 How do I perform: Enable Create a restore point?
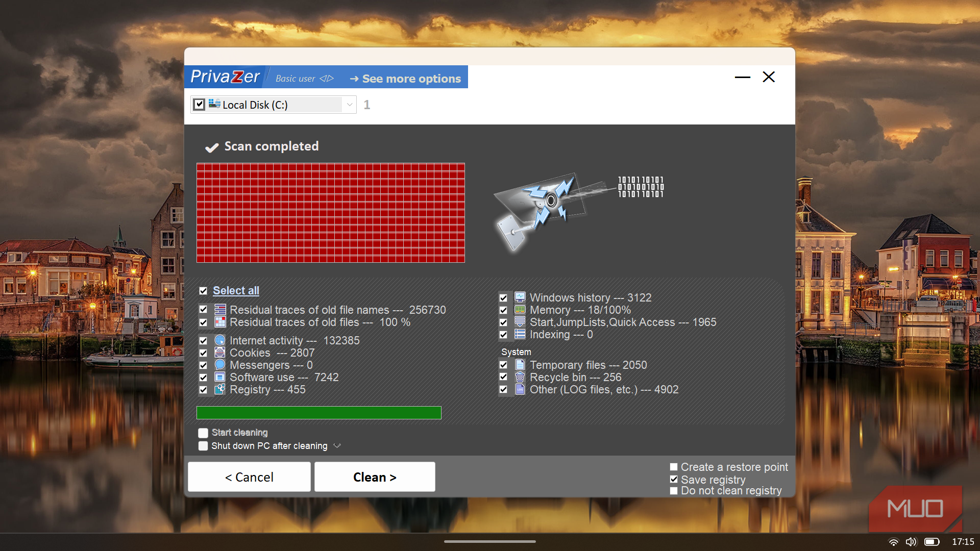tap(674, 467)
